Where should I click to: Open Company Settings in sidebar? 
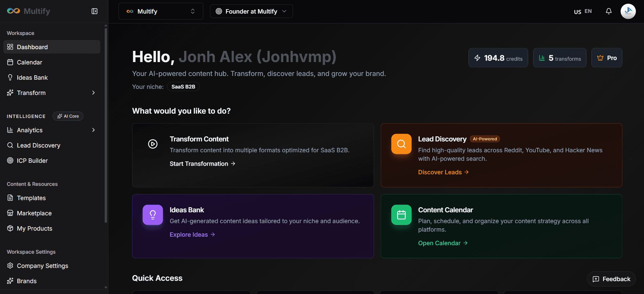52,266
